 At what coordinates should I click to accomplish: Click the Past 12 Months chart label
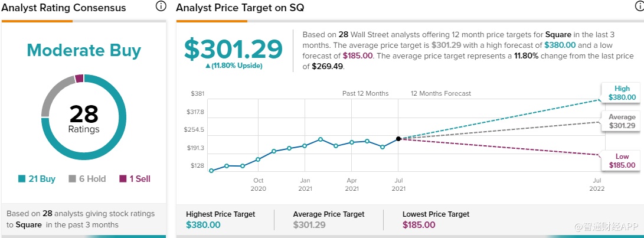365,93
